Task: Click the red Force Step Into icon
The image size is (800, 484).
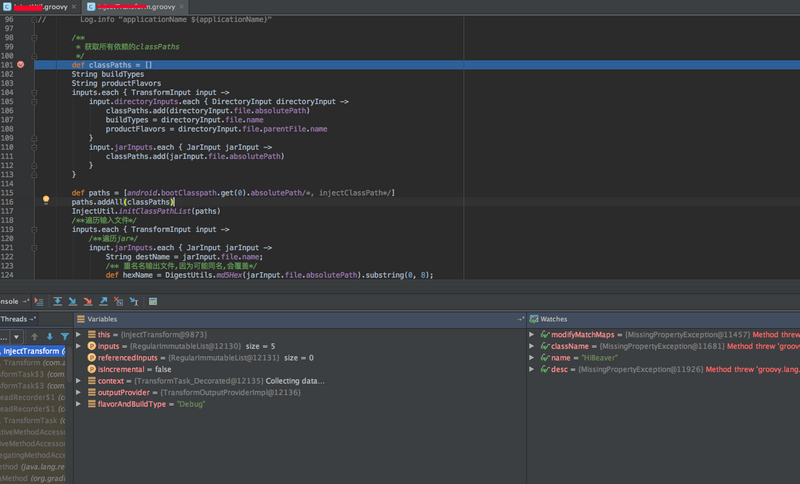Action: 88,301
